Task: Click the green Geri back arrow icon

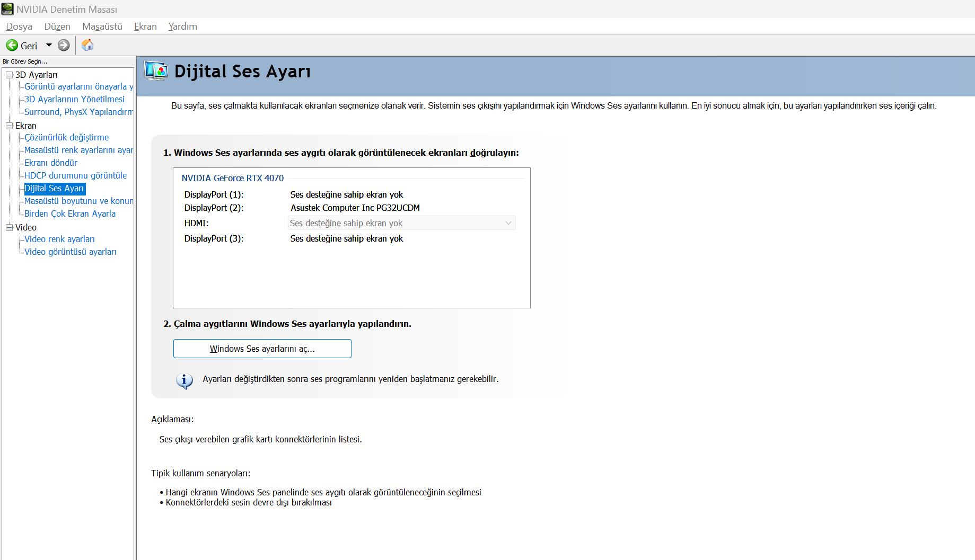Action: point(12,46)
